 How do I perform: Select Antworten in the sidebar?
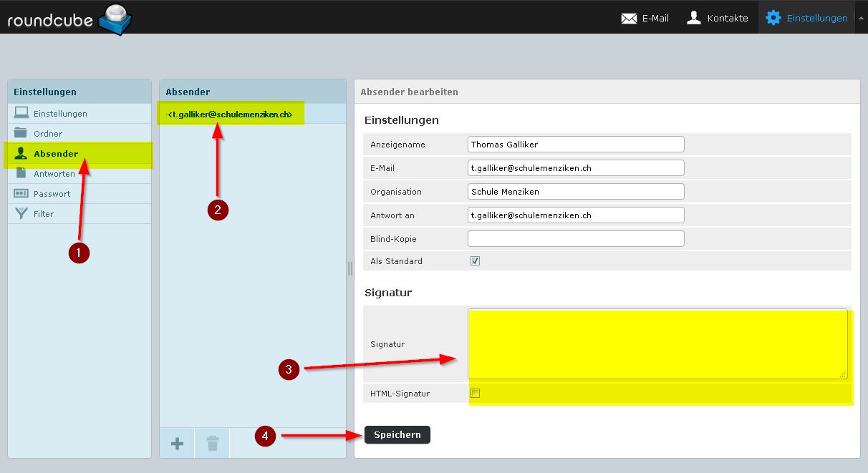point(79,173)
